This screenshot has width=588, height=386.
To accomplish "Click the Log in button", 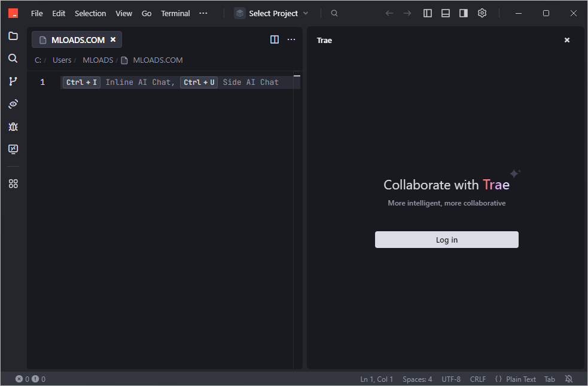I will (x=446, y=240).
